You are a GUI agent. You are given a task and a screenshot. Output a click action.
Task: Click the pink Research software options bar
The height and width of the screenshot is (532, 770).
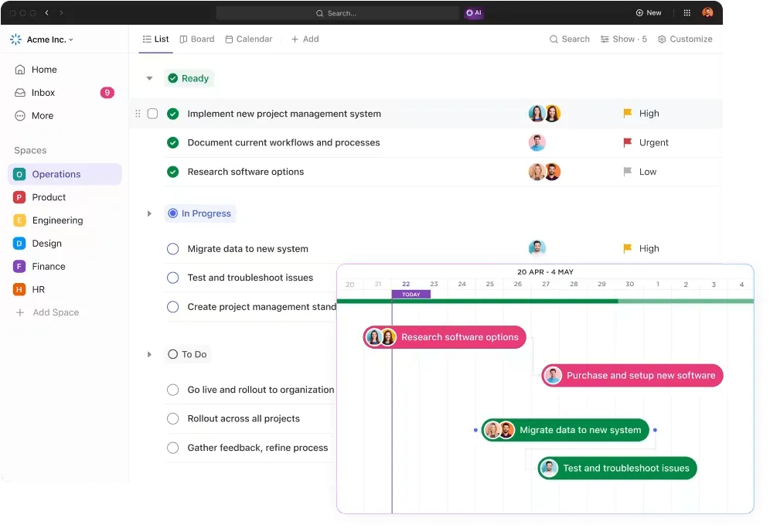tap(445, 337)
